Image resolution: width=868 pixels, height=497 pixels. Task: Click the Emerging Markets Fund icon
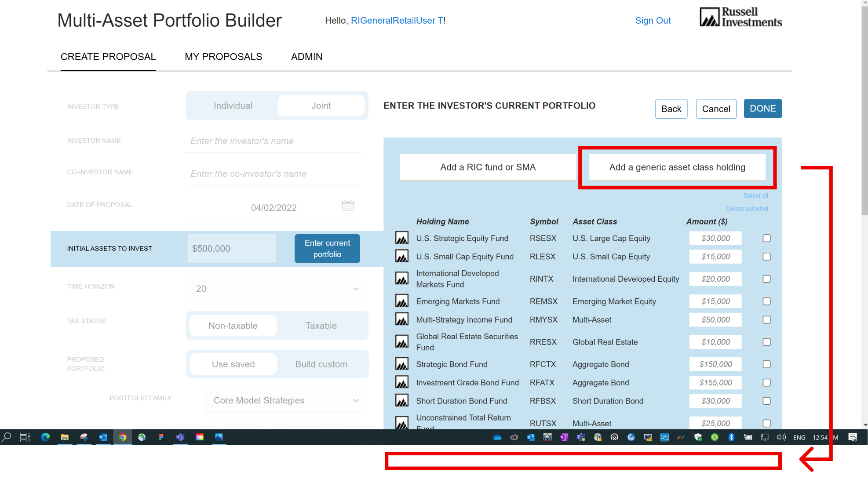click(401, 301)
